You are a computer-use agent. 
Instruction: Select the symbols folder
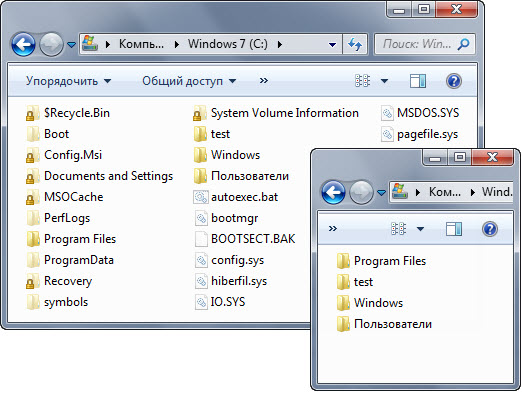click(x=57, y=302)
